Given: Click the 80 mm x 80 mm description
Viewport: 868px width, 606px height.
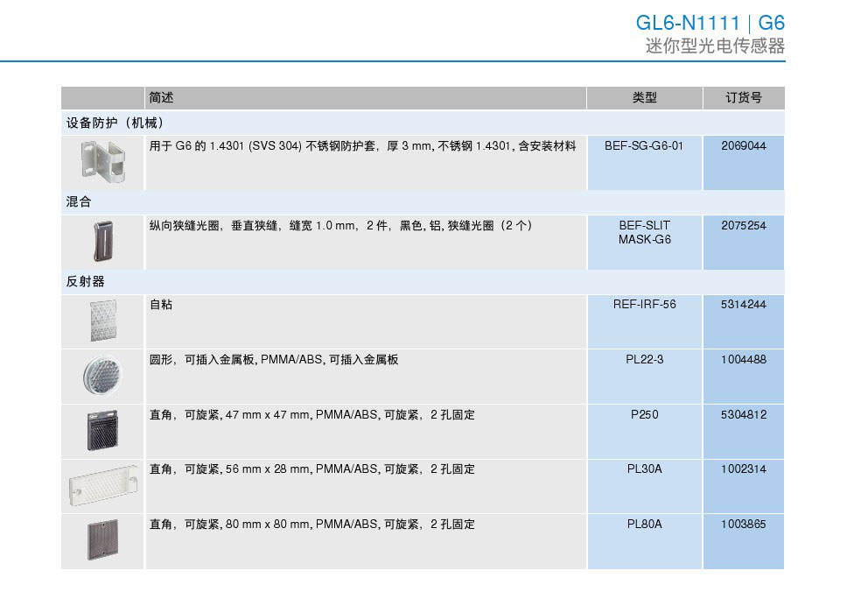Looking at the screenshot, I should (311, 524).
